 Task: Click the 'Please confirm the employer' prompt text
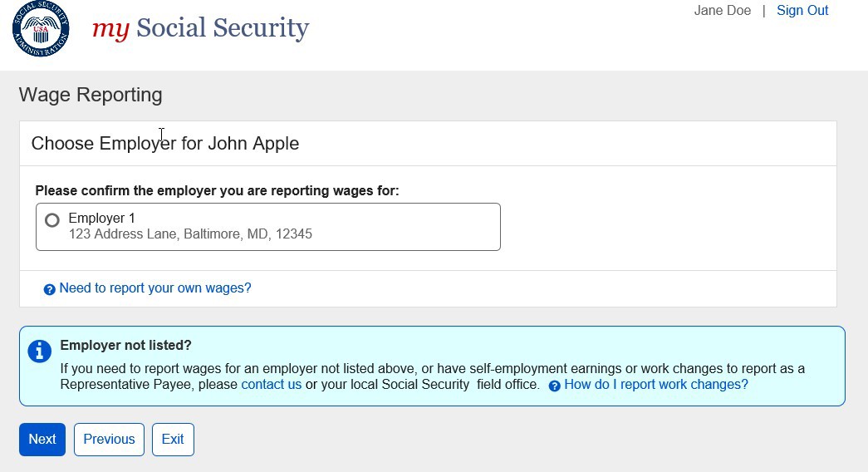pos(217,191)
